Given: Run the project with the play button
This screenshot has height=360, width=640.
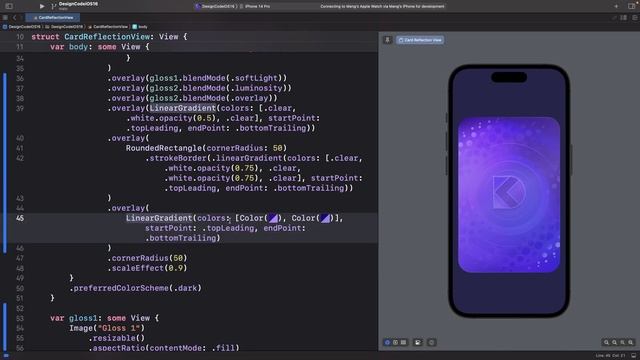Looking at the screenshot, I should [x=42, y=6].
